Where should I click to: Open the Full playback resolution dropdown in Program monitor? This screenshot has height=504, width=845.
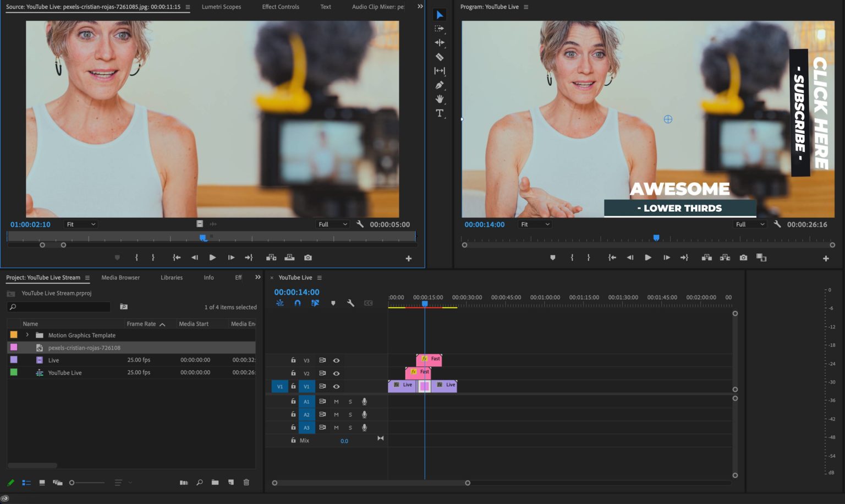click(x=749, y=224)
